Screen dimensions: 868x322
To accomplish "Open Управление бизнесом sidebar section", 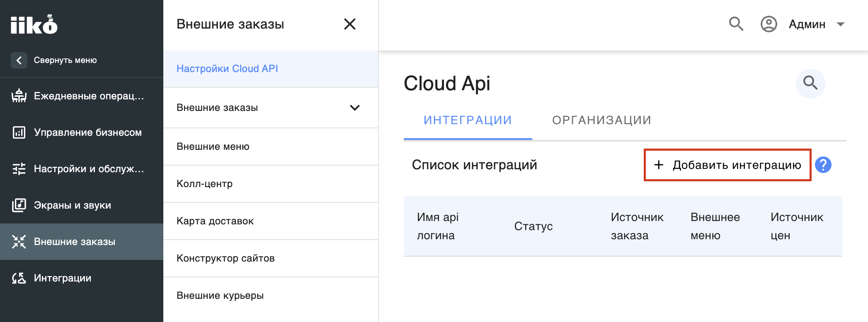I will [x=82, y=132].
